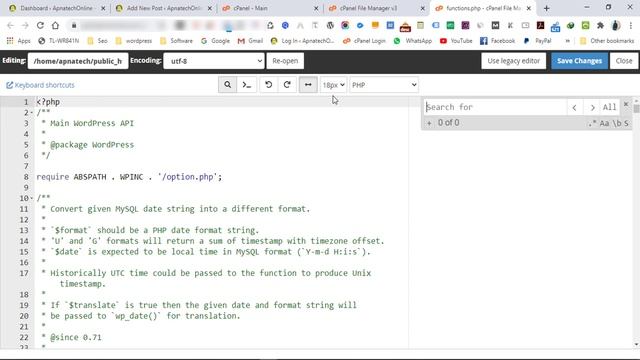Open the Seo bookmarks folder
The height and width of the screenshot is (360, 640).
pyautogui.click(x=98, y=41)
